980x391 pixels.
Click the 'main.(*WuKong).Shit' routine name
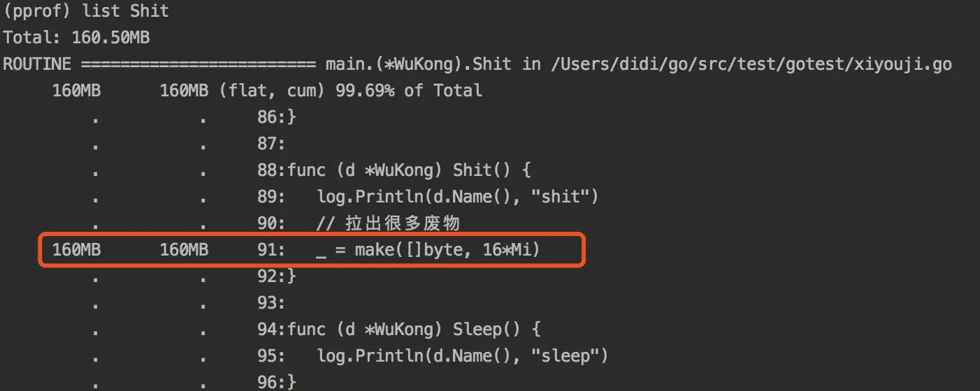tap(418, 64)
